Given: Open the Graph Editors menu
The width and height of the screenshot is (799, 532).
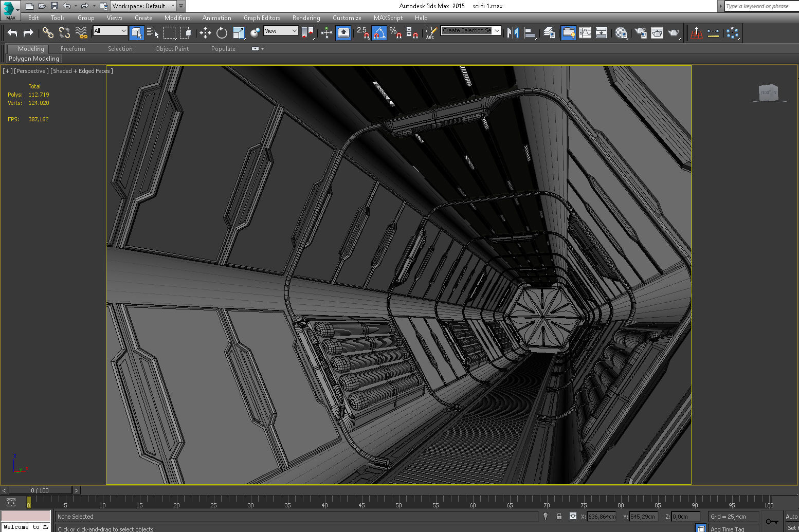Looking at the screenshot, I should click(262, 18).
